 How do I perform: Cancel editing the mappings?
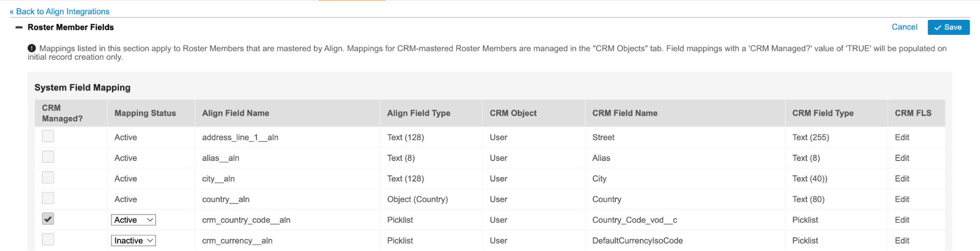pyautogui.click(x=904, y=27)
